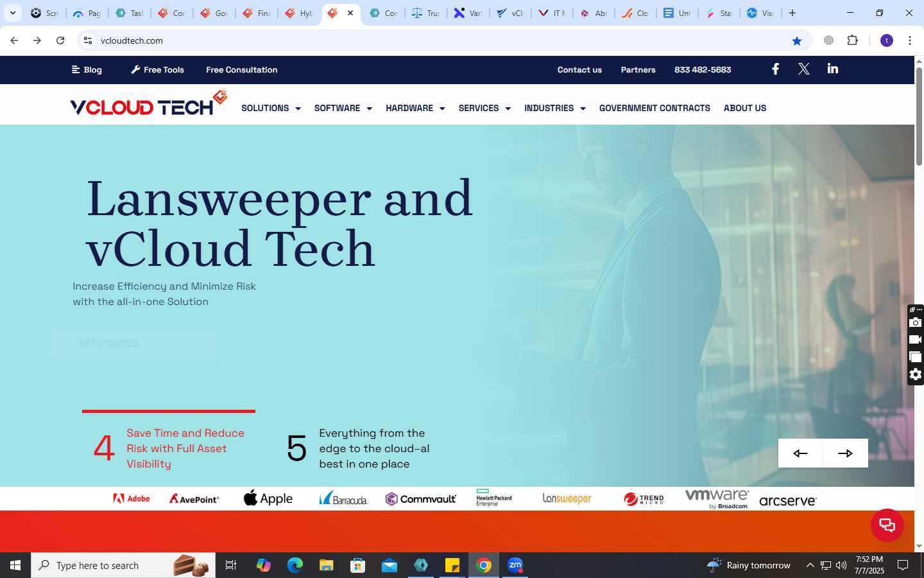Open vCloud Tech Facebook page icon

[x=775, y=69]
